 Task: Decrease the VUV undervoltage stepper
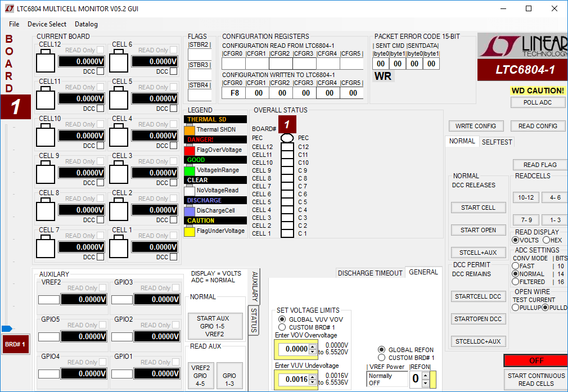(x=313, y=382)
